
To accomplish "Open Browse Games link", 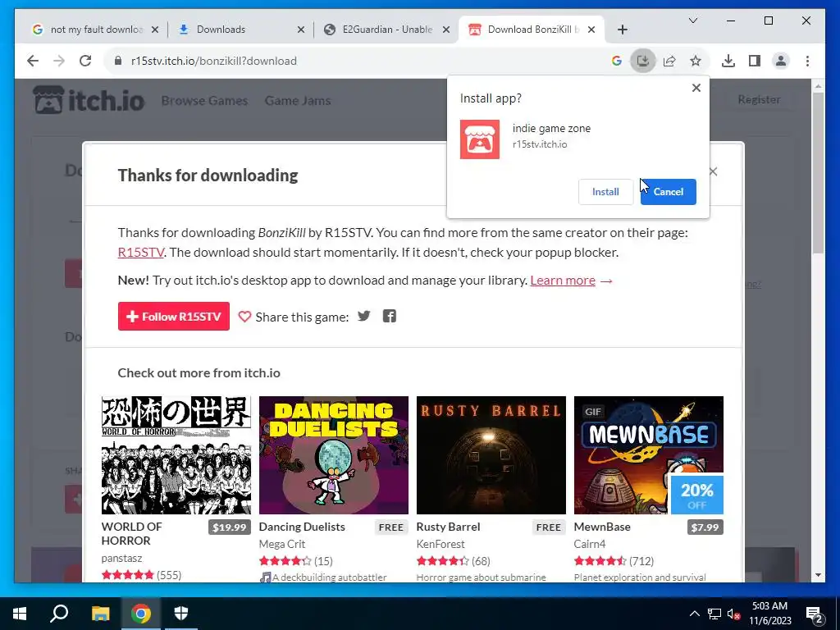I will click(x=204, y=101).
